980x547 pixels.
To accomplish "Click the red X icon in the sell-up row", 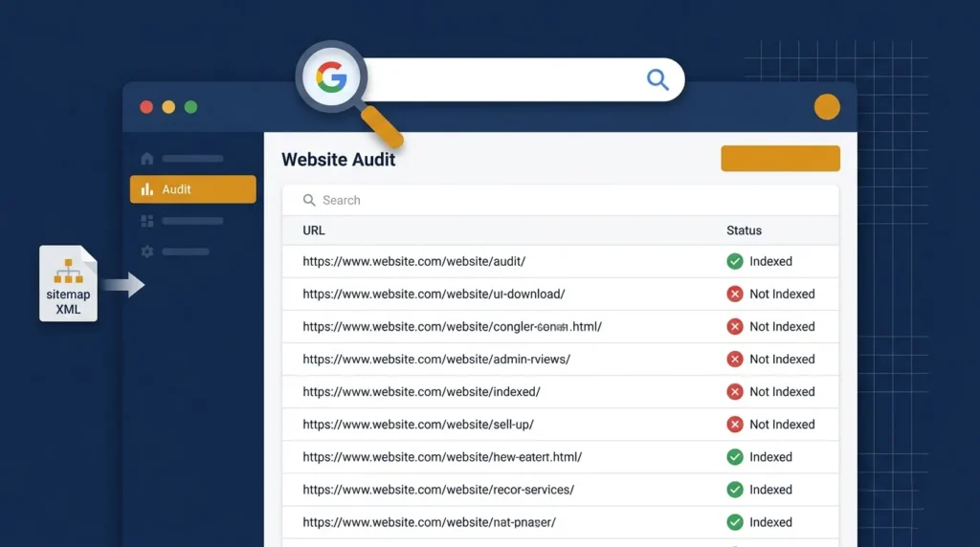I will coord(735,425).
